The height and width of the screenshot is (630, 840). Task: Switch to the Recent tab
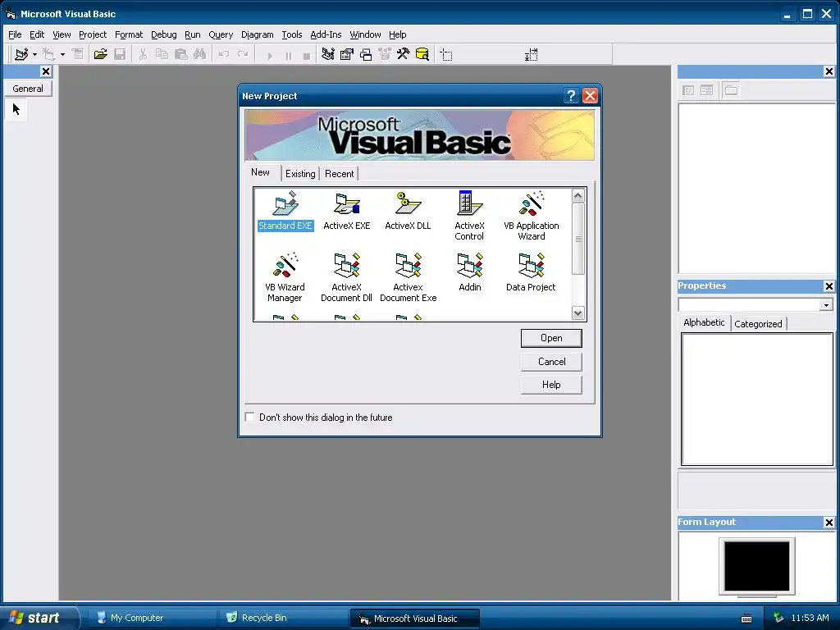pos(339,174)
